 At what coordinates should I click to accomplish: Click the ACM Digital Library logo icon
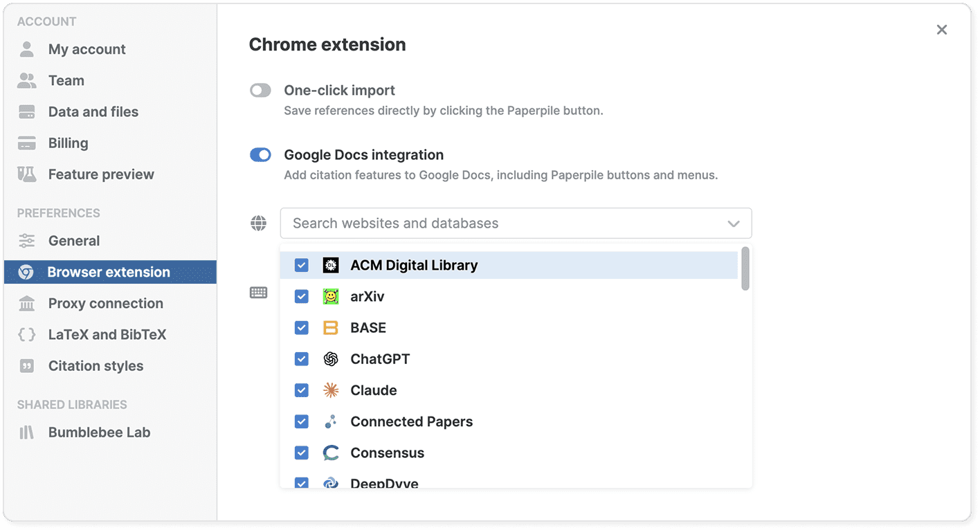331,265
